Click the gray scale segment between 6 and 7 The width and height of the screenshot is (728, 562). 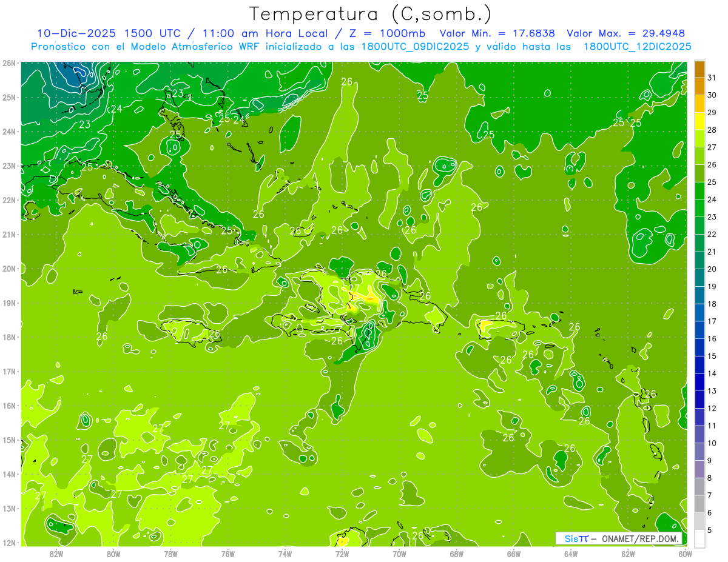pos(699,504)
